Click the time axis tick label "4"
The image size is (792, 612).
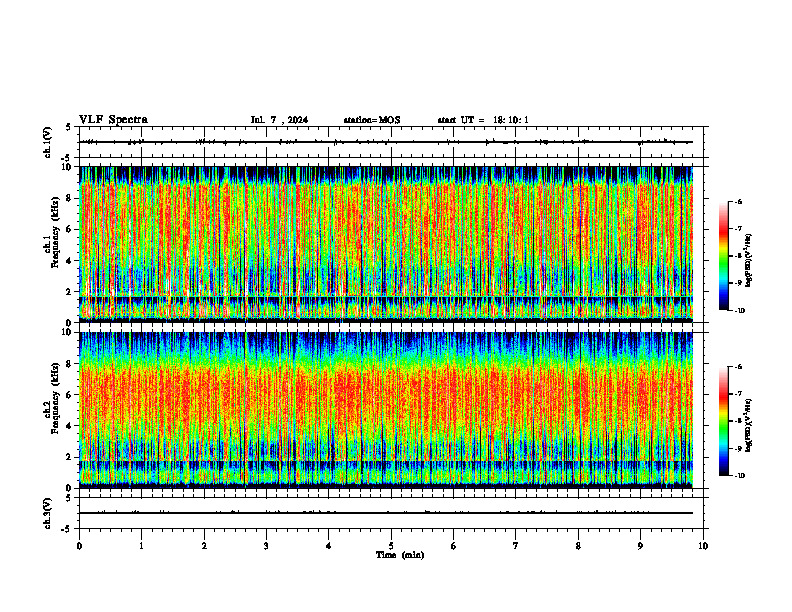pyautogui.click(x=329, y=546)
